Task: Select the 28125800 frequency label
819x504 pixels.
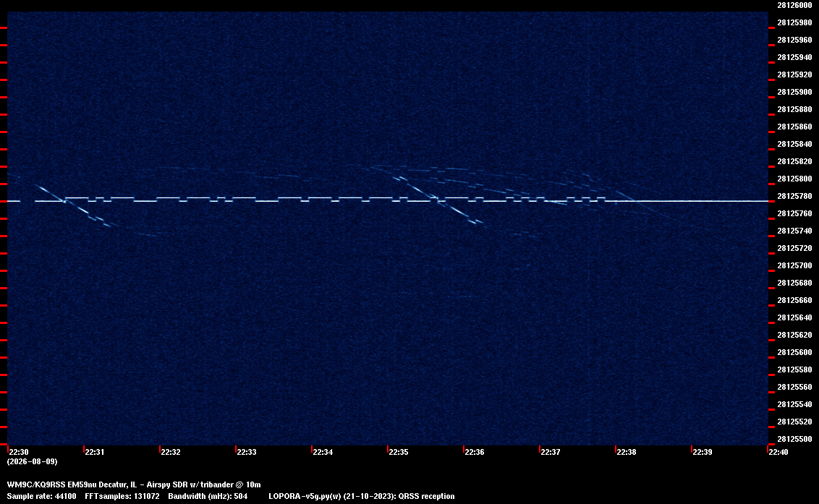Action: [794, 179]
